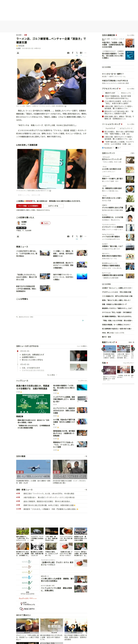This screenshot has width=138, height=644.
Task: Click the ad info icon in the オススメ section
Action: click(x=83, y=320)
